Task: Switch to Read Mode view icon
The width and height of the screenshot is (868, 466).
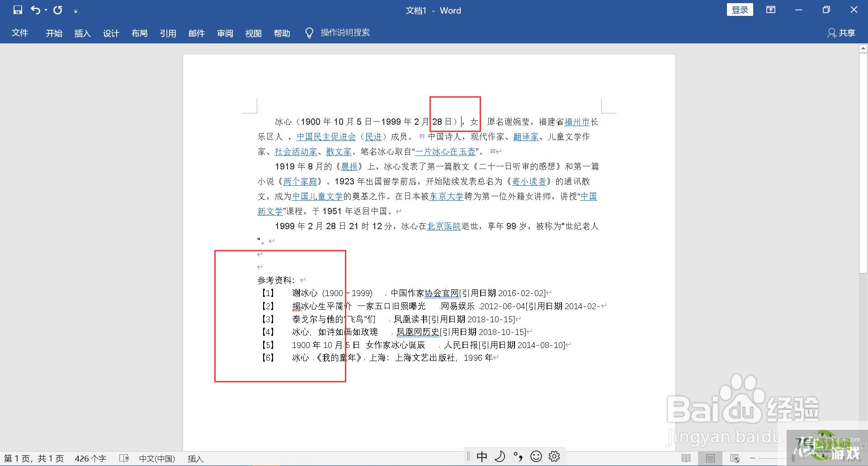Action: click(686, 458)
